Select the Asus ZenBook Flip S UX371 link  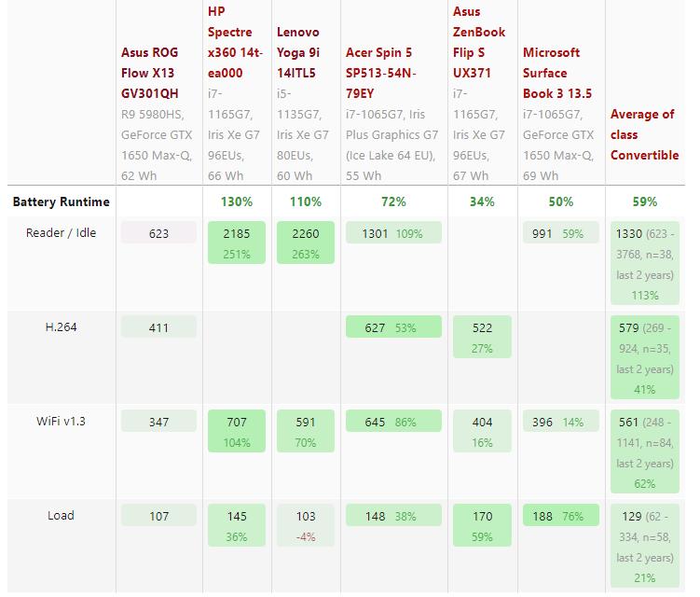(x=478, y=42)
